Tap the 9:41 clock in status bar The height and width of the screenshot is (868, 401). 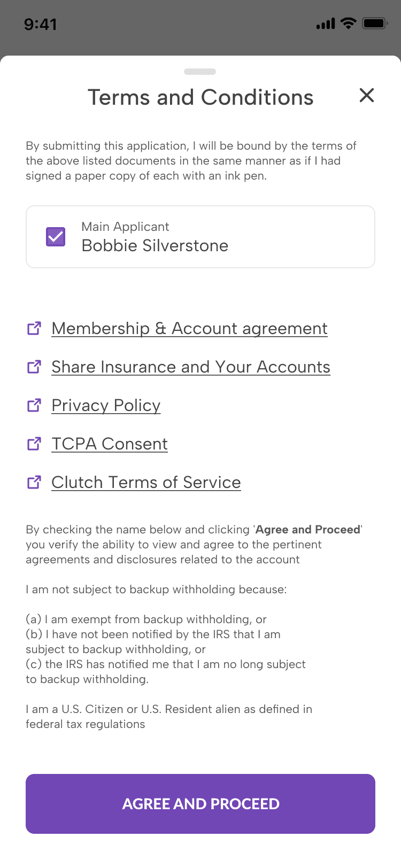(x=41, y=24)
